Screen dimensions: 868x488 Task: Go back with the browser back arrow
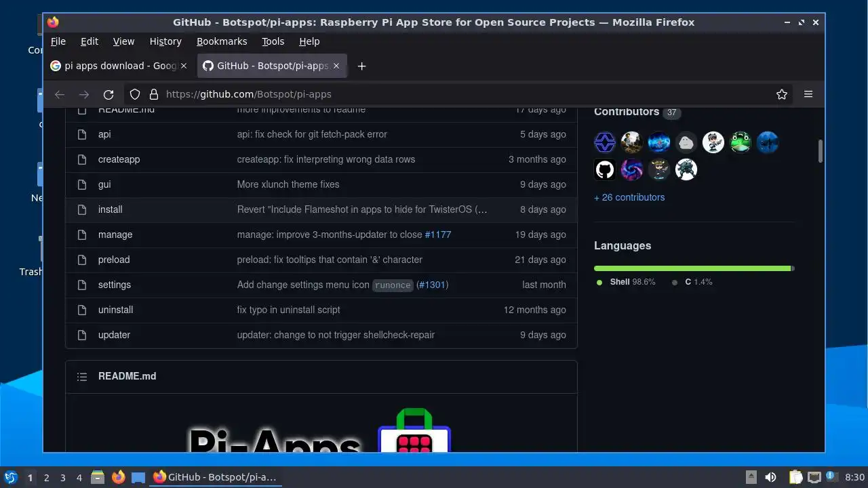[x=60, y=94]
